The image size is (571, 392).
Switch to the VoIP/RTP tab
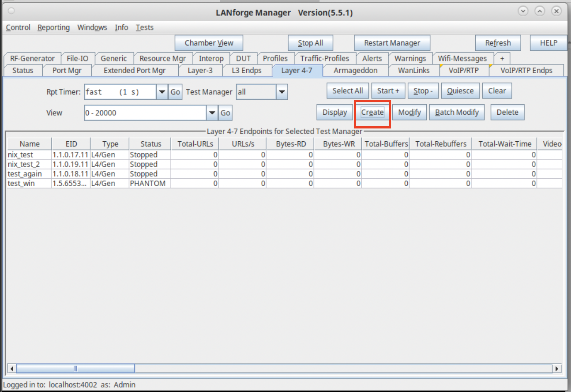pos(464,70)
